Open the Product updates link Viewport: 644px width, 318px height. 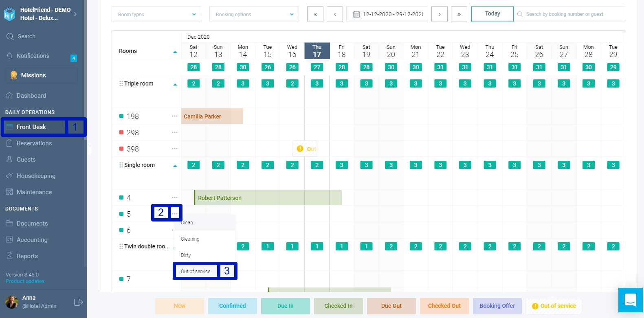pos(25,281)
